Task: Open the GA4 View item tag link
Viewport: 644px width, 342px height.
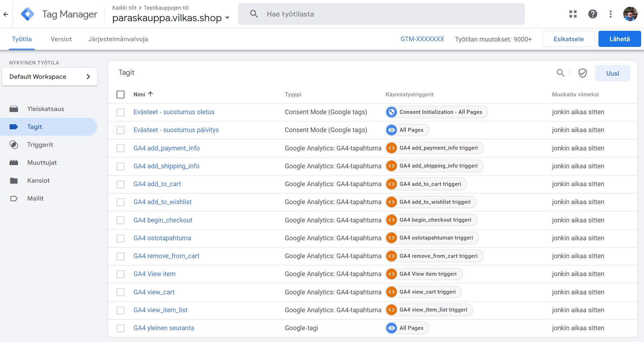Action: 155,274
